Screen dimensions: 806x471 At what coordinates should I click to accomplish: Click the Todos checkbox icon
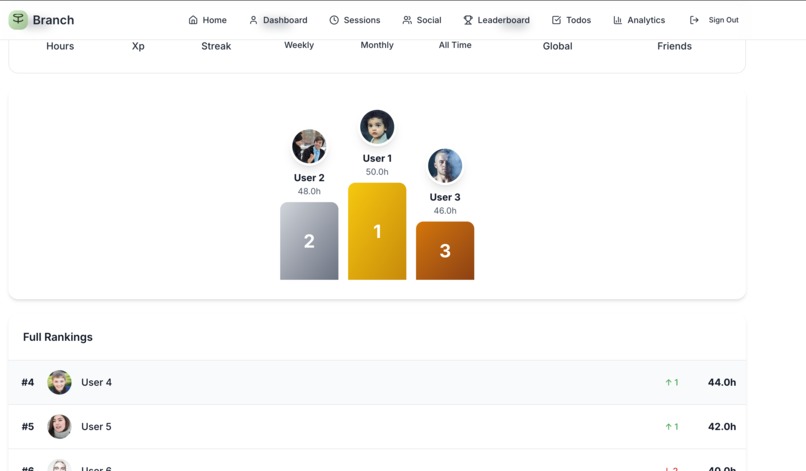point(556,20)
